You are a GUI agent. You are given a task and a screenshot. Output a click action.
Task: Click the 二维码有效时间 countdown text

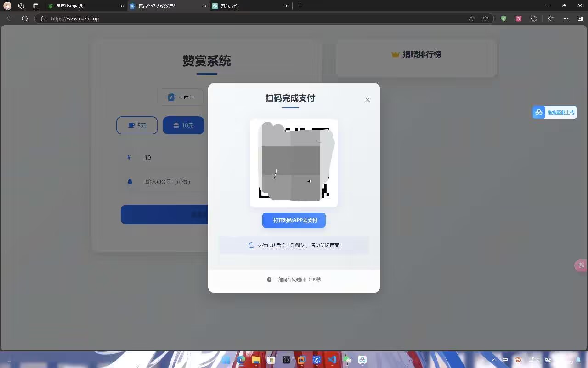(x=297, y=280)
